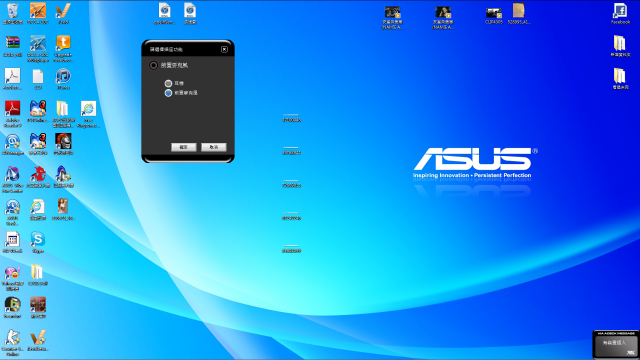Cancel the jack dialog with 取消
The image size is (640, 360).
213,147
